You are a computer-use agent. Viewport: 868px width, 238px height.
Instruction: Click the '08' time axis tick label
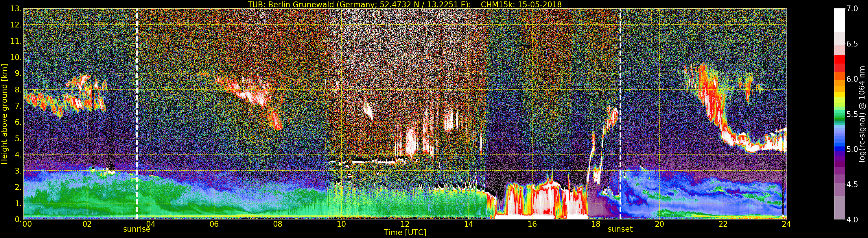tap(278, 224)
